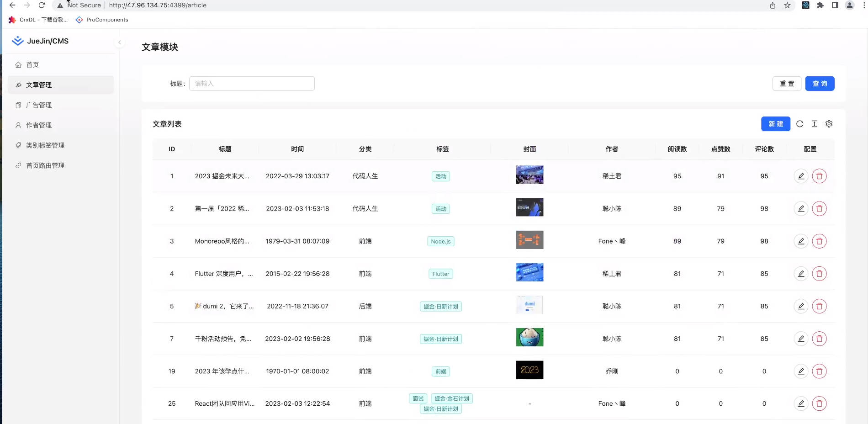Delete the Flutter article row
This screenshot has width=868, height=424.
coord(819,274)
